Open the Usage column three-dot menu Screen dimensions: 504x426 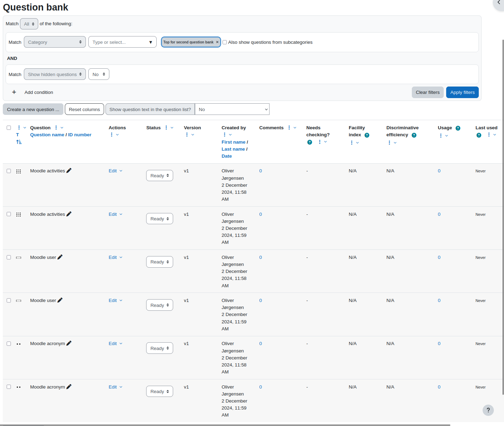coord(441,136)
